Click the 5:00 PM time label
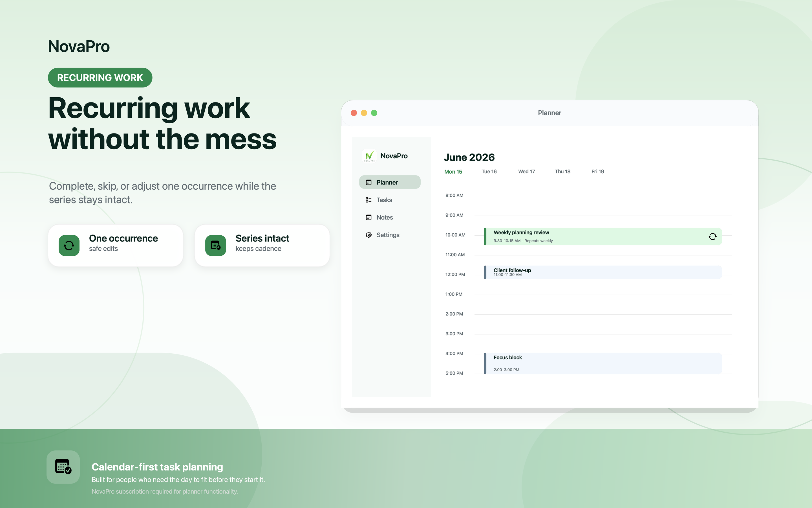This screenshot has height=508, width=812. coord(454,373)
